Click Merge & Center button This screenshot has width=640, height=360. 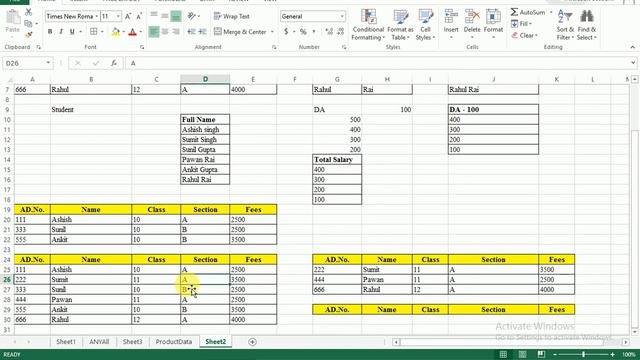(240, 31)
